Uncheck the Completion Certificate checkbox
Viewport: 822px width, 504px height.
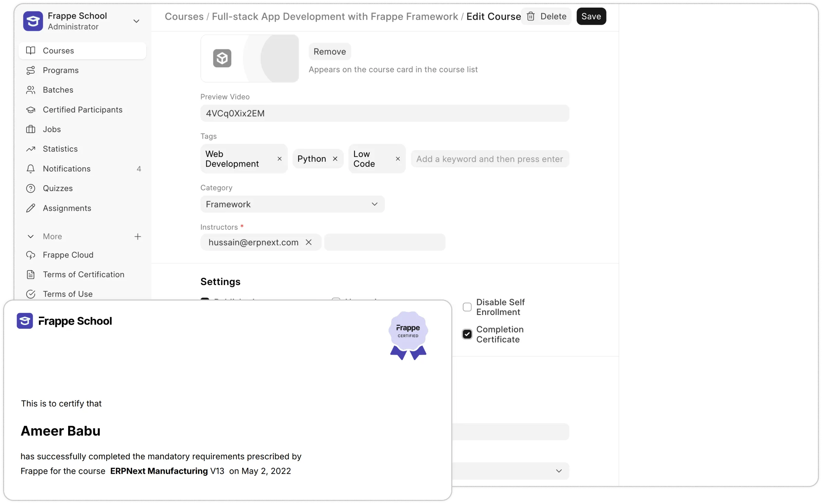point(467,334)
